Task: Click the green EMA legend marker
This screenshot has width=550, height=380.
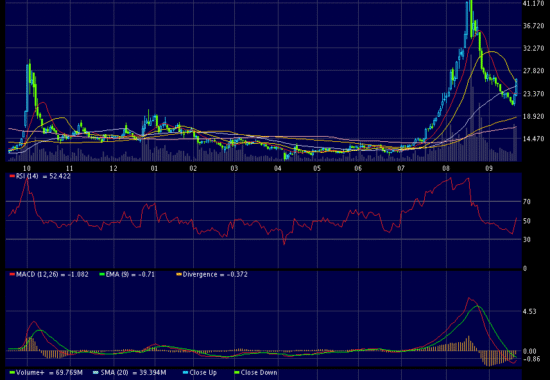Action: [102, 274]
